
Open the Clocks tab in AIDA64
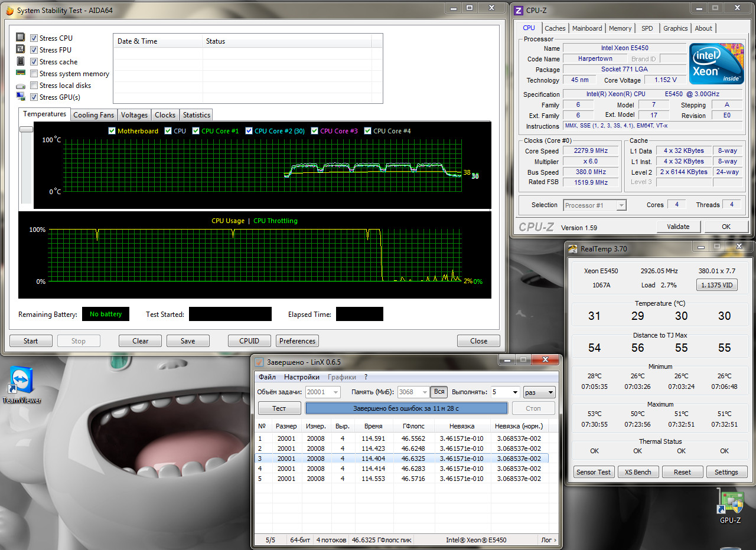pos(165,115)
